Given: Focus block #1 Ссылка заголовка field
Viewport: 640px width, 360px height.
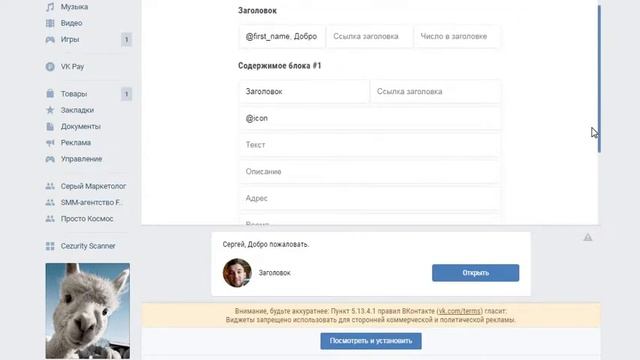Looking at the screenshot, I should coord(436,91).
